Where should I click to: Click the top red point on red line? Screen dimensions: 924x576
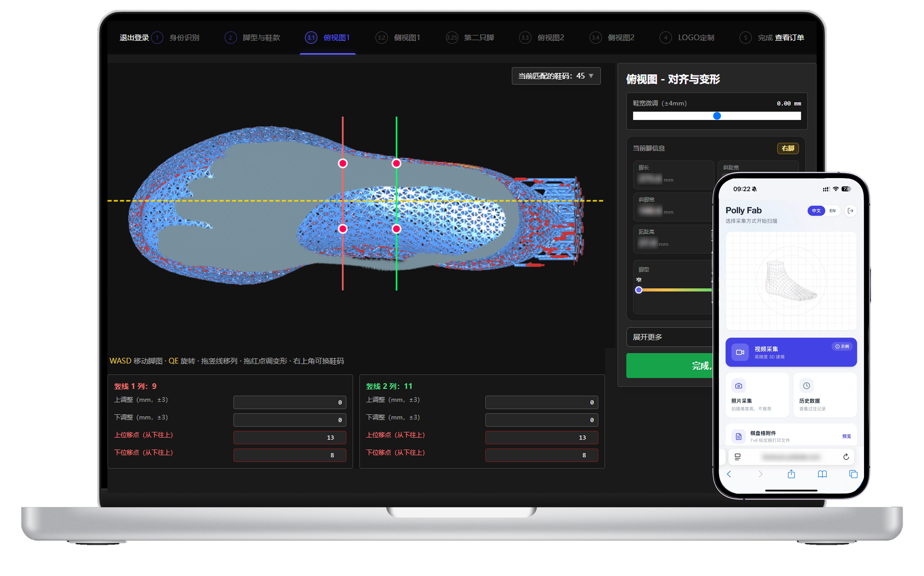pyautogui.click(x=343, y=164)
